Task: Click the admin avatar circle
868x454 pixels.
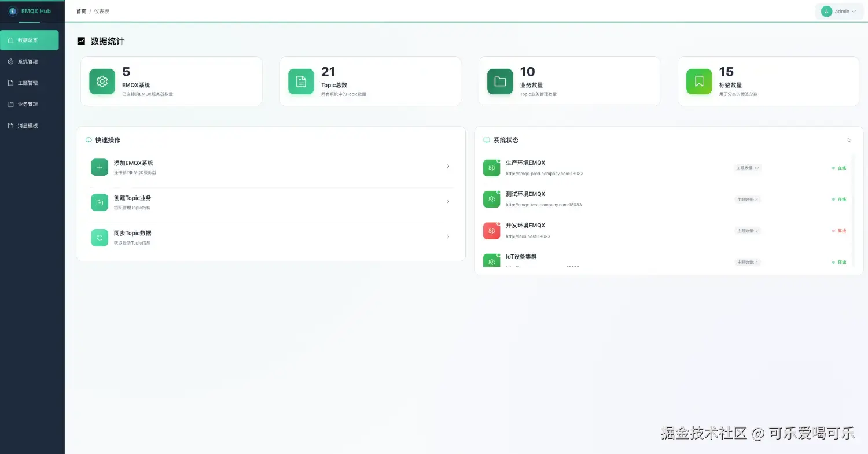Action: point(826,11)
